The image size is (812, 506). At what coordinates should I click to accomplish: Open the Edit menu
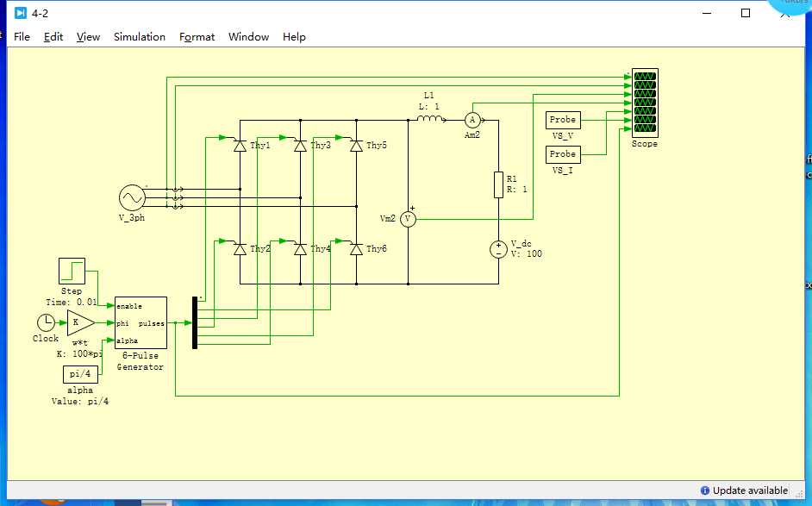click(53, 37)
